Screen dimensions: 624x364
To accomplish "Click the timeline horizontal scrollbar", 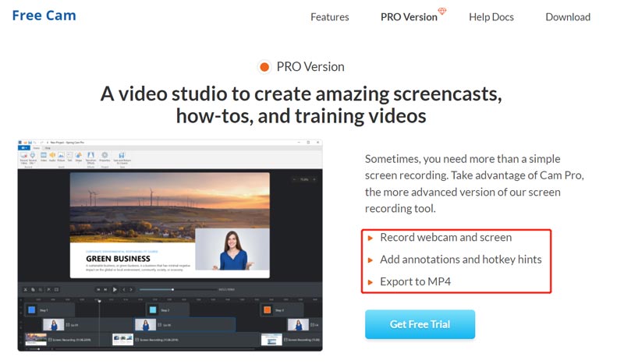I will (x=155, y=349).
